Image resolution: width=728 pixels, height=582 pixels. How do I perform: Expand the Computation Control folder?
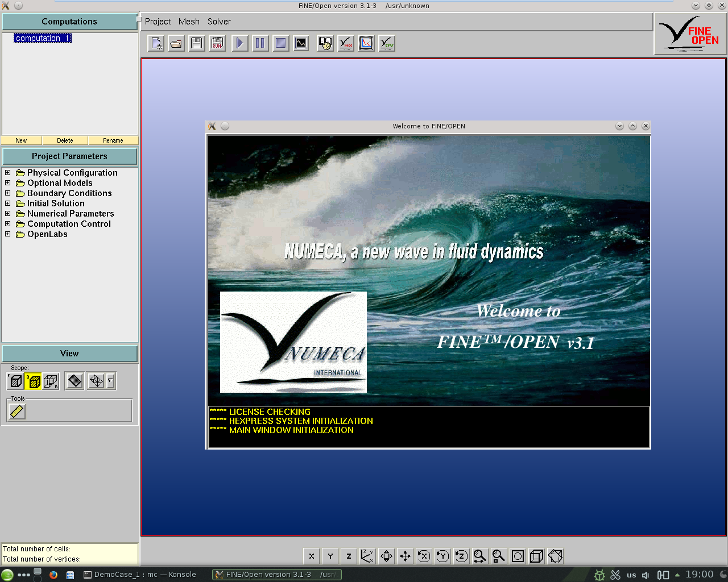tap(8, 223)
